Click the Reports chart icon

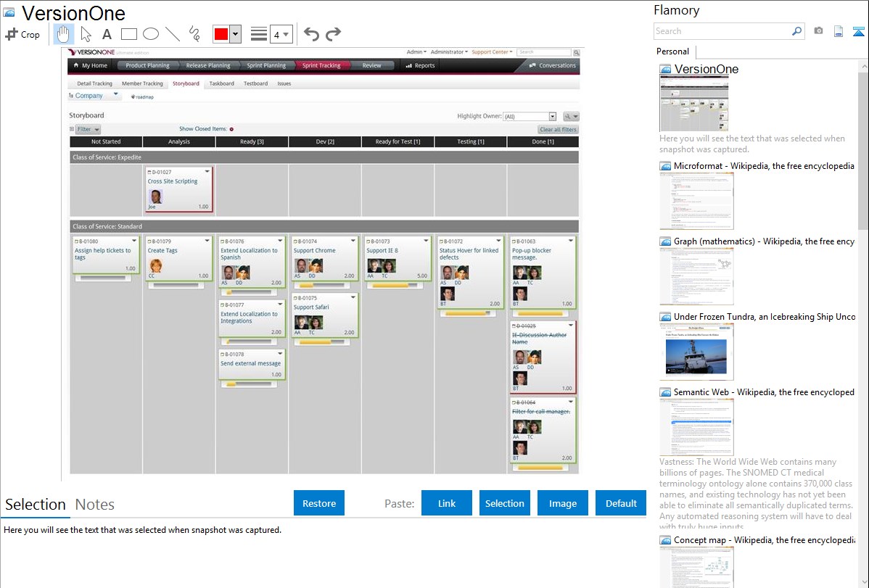[x=409, y=65]
